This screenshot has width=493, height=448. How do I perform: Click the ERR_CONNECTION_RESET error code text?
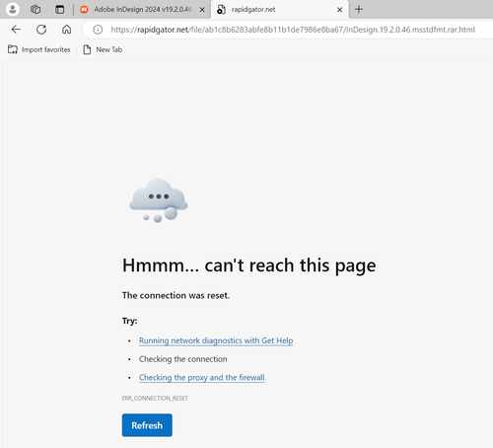[x=155, y=399]
